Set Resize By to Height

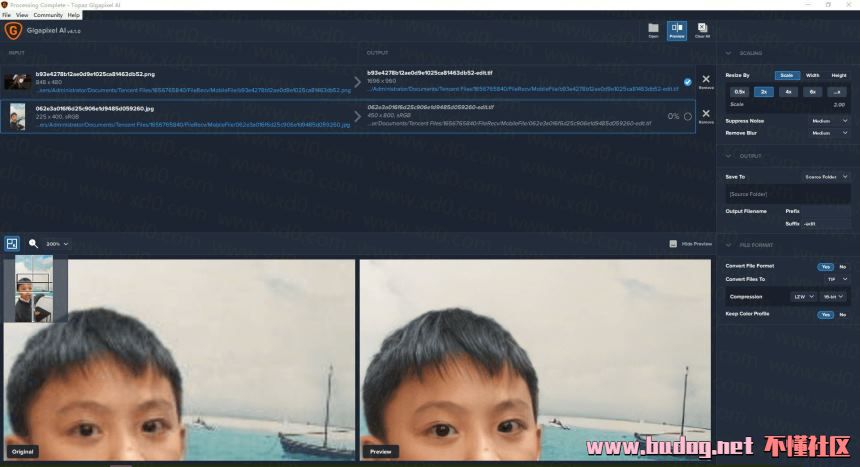coord(838,75)
